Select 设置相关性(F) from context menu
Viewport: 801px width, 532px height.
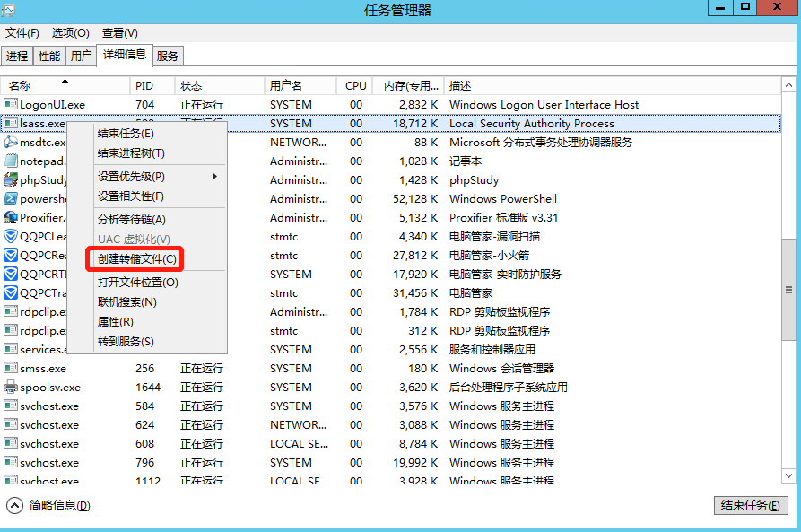click(131, 196)
